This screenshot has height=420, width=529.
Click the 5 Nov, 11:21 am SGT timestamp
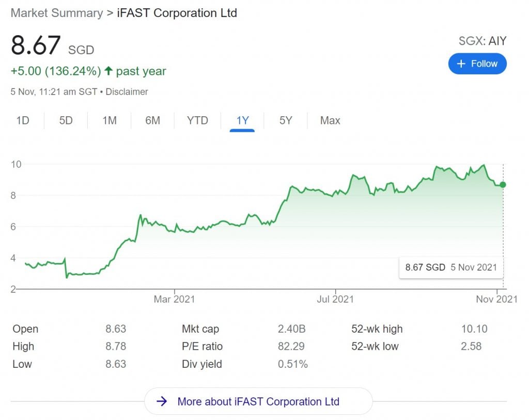click(54, 92)
